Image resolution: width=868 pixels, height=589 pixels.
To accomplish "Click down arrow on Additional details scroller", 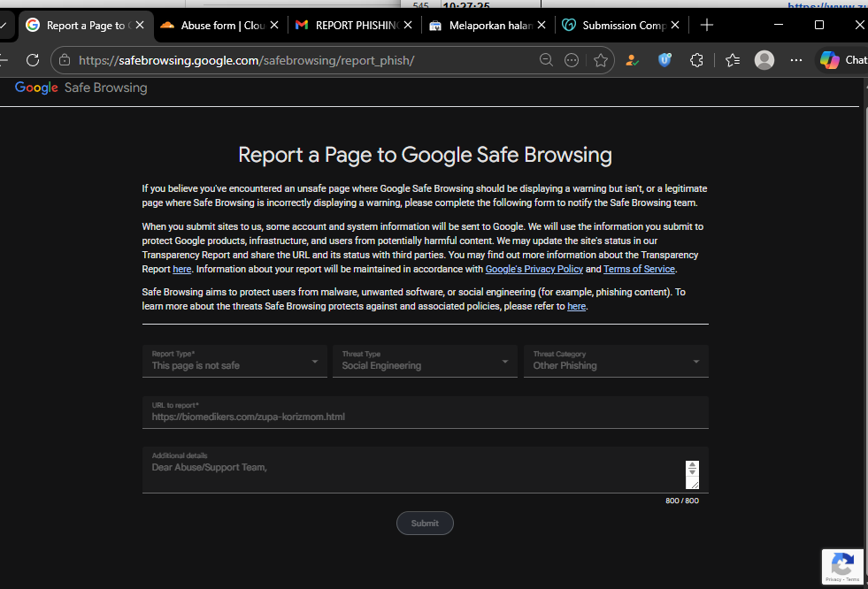I will (692, 471).
